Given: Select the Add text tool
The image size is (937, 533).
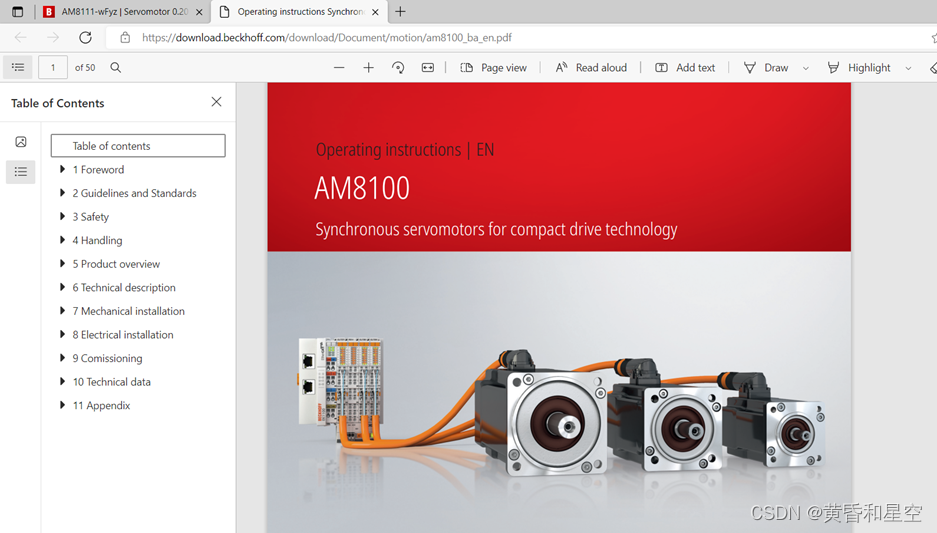Looking at the screenshot, I should pyautogui.click(x=685, y=68).
